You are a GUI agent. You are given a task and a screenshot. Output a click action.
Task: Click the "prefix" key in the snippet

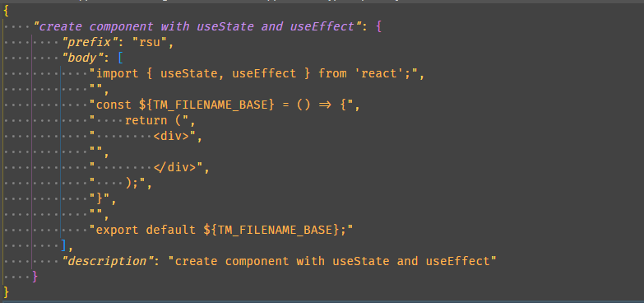click(86, 43)
